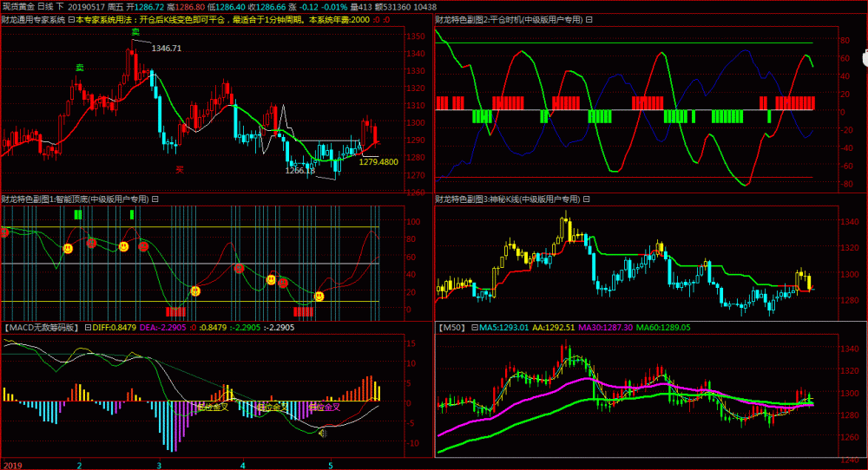Click the green 卖 marker above 1346.71 peak
This screenshot has height=470, width=868.
[x=135, y=32]
